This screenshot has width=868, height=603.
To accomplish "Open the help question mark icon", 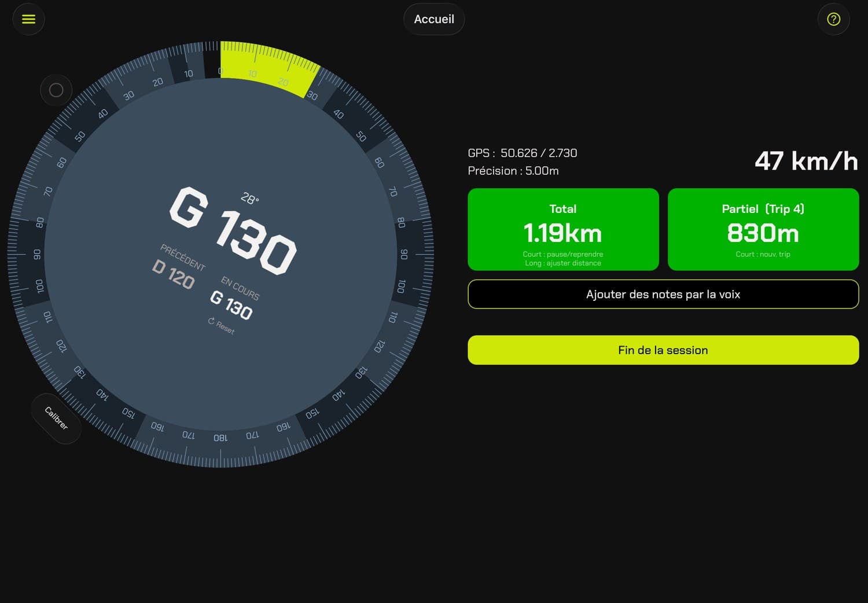I will click(833, 19).
